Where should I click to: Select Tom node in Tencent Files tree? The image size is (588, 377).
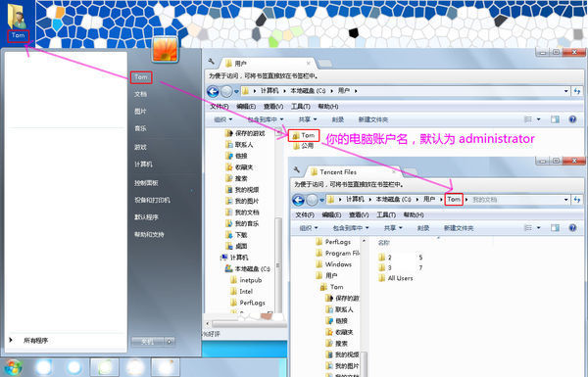332,287
